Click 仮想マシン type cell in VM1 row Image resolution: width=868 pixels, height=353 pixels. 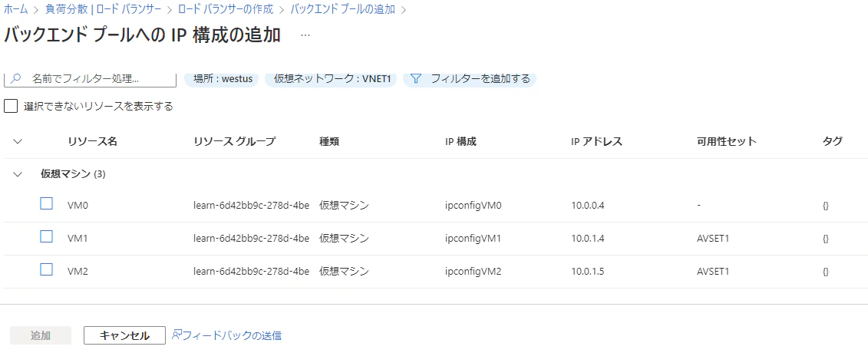pos(345,239)
